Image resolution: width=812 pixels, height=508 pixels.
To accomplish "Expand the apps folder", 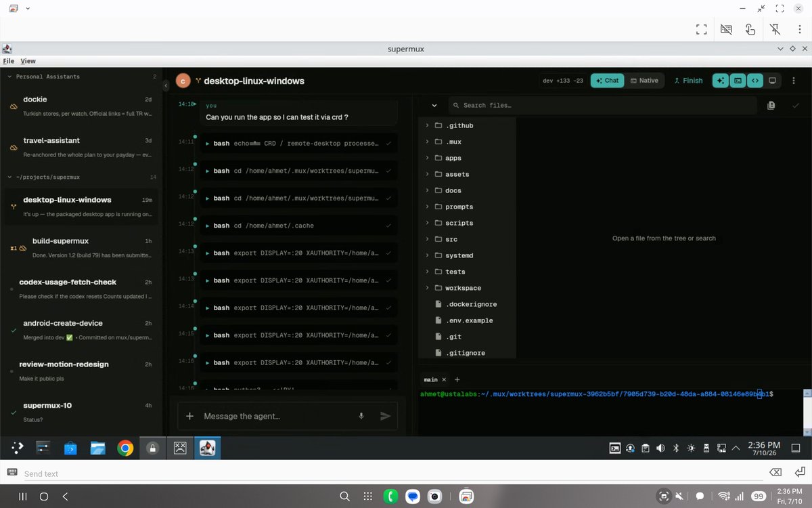I will pyautogui.click(x=467, y=158).
